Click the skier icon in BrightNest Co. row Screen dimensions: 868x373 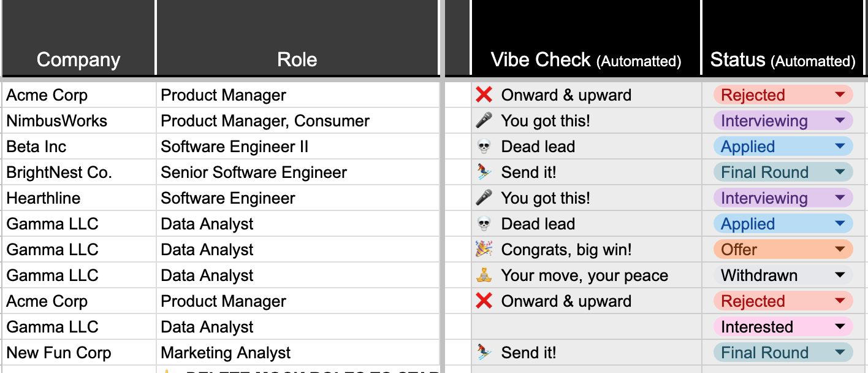point(484,172)
